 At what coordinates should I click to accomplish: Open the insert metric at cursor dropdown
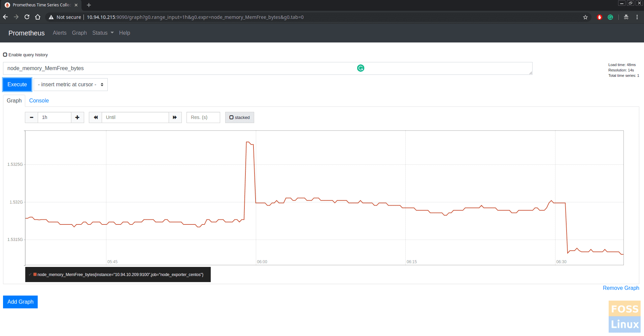[x=71, y=85]
